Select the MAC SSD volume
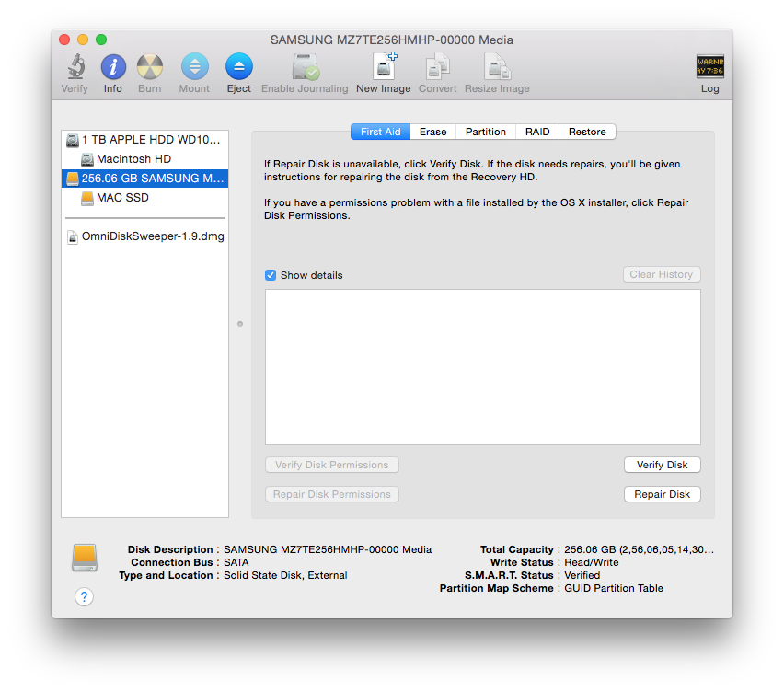This screenshot has height=692, width=784. point(121,197)
